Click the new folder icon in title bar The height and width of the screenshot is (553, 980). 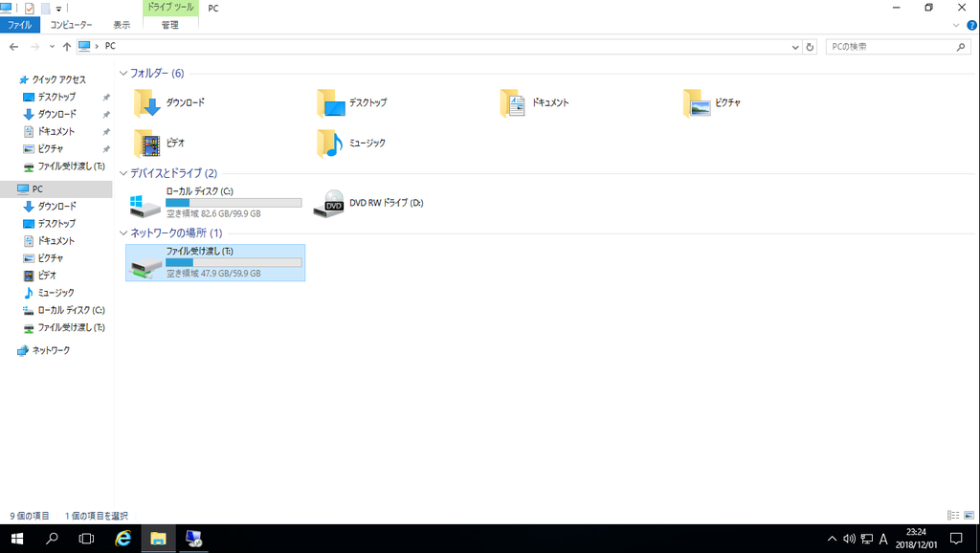[x=45, y=8]
